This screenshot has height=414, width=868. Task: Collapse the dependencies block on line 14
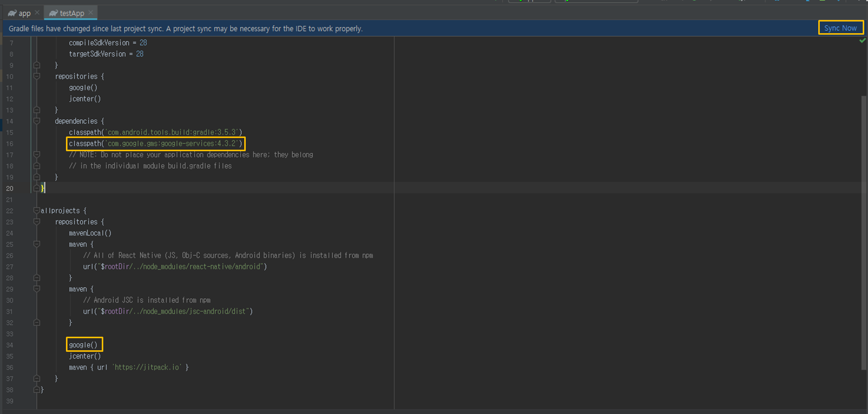37,121
